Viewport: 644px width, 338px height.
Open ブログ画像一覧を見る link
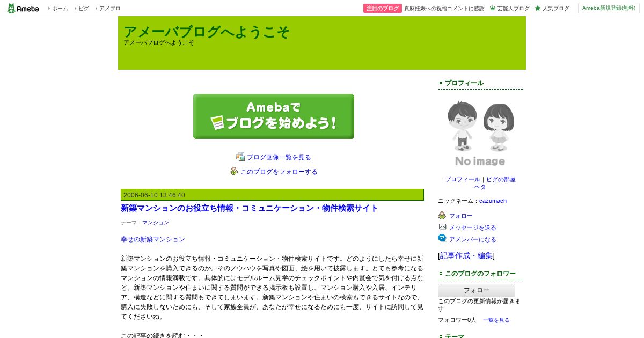click(279, 157)
